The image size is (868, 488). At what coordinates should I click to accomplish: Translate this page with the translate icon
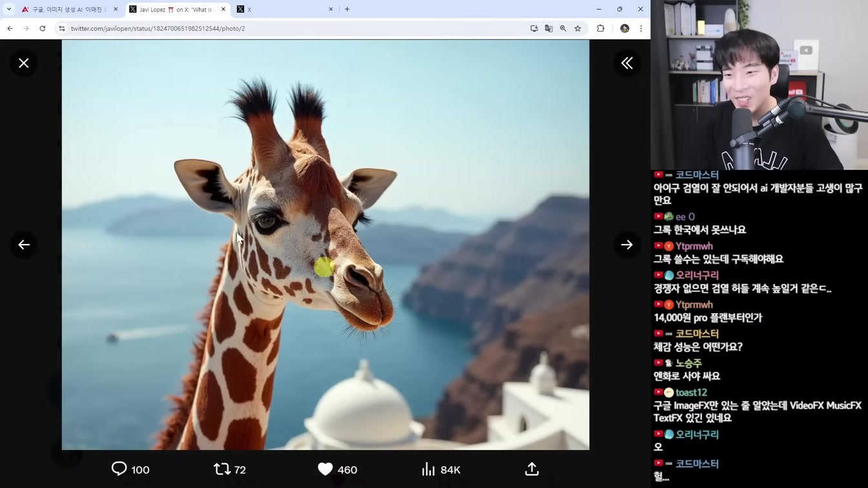click(549, 28)
